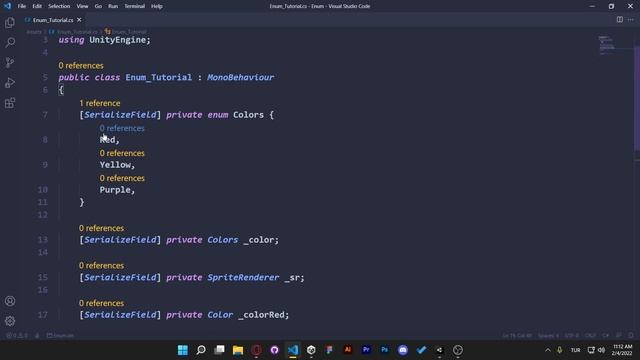Open the Manage gear icon

click(10, 321)
